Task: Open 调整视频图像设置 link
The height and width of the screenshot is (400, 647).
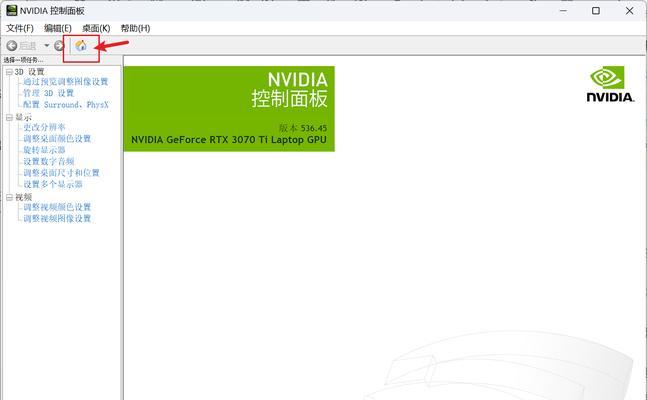Action: click(x=57, y=218)
